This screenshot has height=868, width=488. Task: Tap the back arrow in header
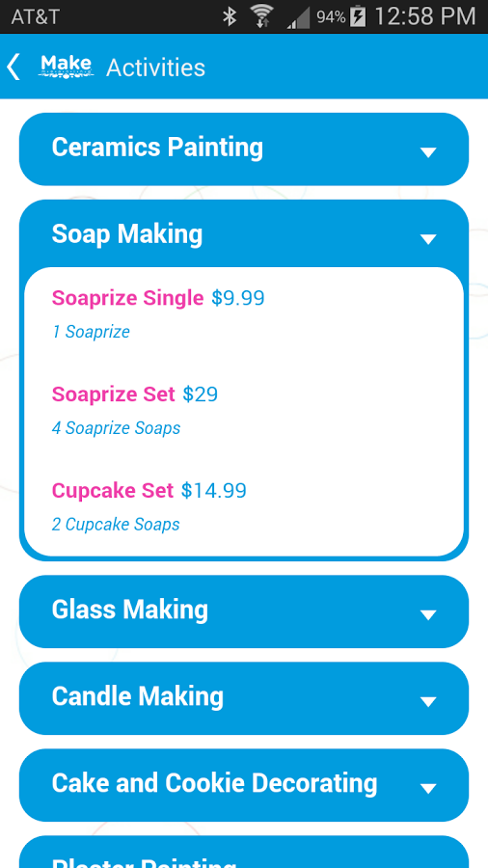14,68
